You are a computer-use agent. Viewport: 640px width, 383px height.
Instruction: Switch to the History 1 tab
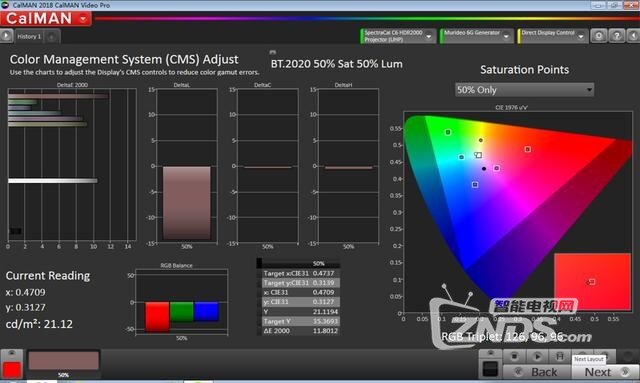29,36
